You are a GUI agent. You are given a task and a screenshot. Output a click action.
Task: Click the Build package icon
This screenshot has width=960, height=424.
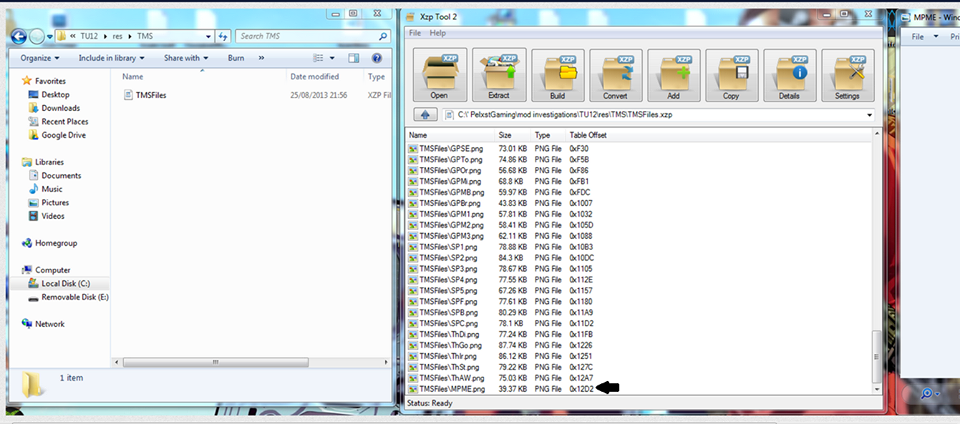pyautogui.click(x=557, y=74)
